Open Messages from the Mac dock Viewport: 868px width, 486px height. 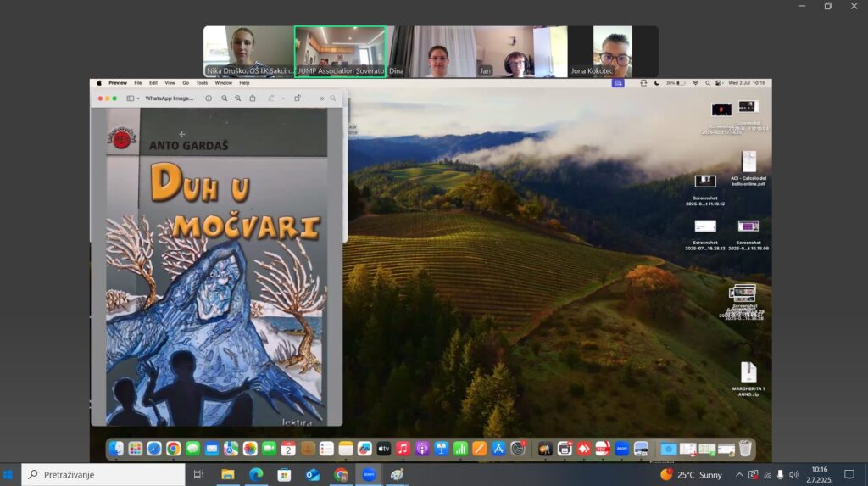click(x=192, y=449)
